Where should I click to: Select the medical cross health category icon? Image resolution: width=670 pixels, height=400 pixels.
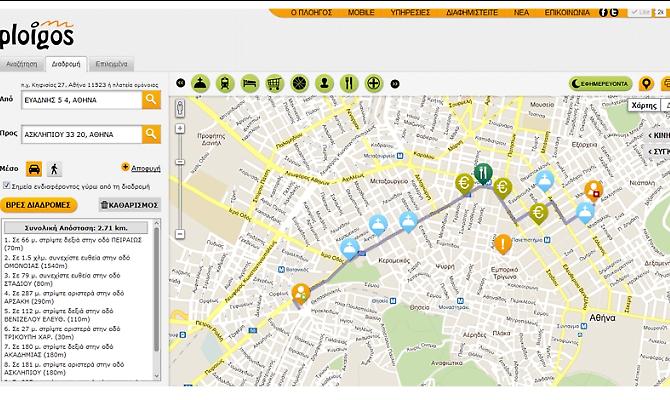tap(373, 83)
